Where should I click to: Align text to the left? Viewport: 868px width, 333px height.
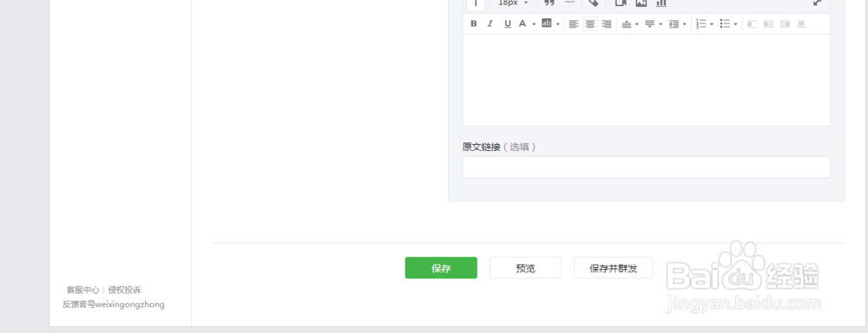pos(574,23)
